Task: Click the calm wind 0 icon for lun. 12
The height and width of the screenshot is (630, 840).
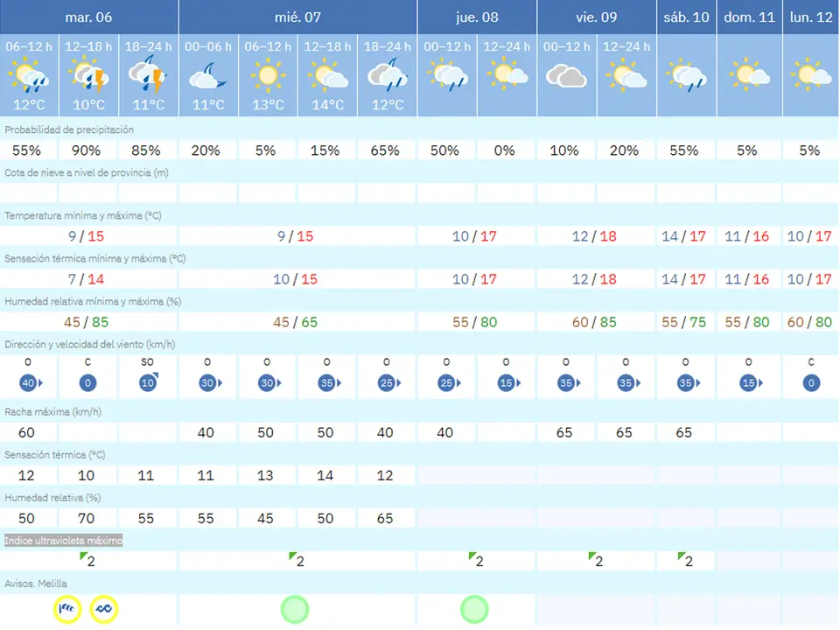Action: [x=811, y=383]
